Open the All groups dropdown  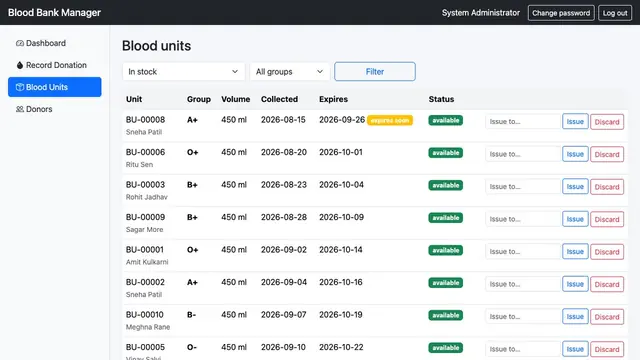tap(289, 71)
